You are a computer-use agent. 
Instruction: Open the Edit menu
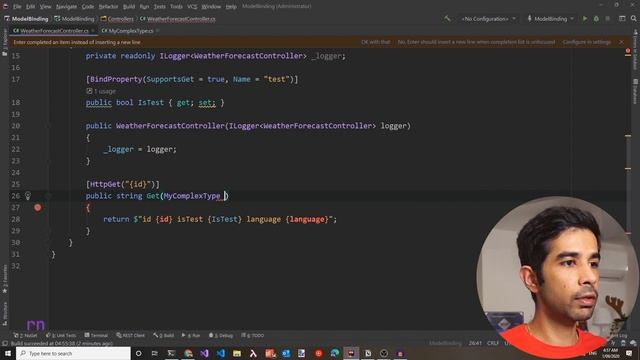[31, 7]
